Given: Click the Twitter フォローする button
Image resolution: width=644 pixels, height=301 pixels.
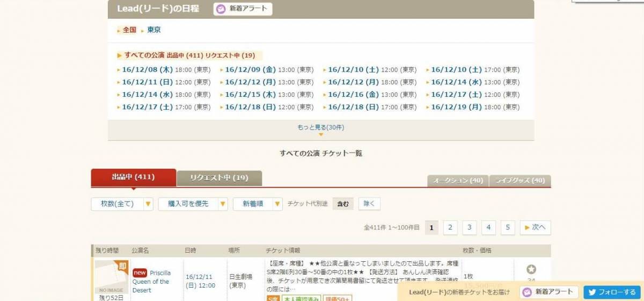Looking at the screenshot, I should pos(612,292).
